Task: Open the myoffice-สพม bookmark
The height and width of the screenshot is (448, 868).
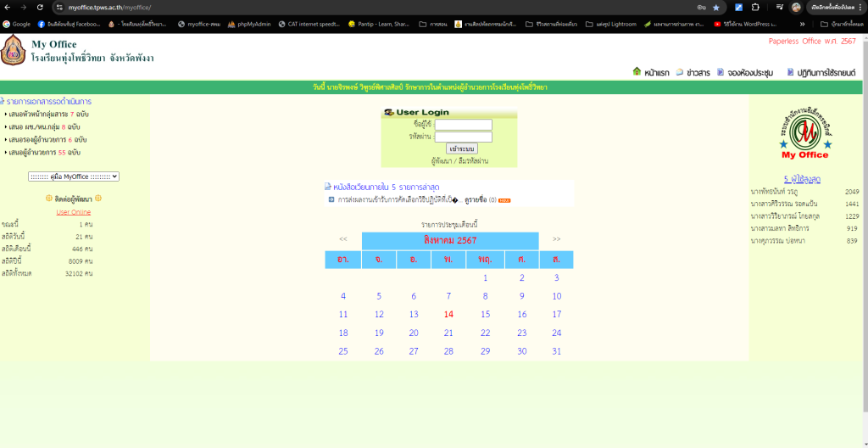Action: click(200, 24)
